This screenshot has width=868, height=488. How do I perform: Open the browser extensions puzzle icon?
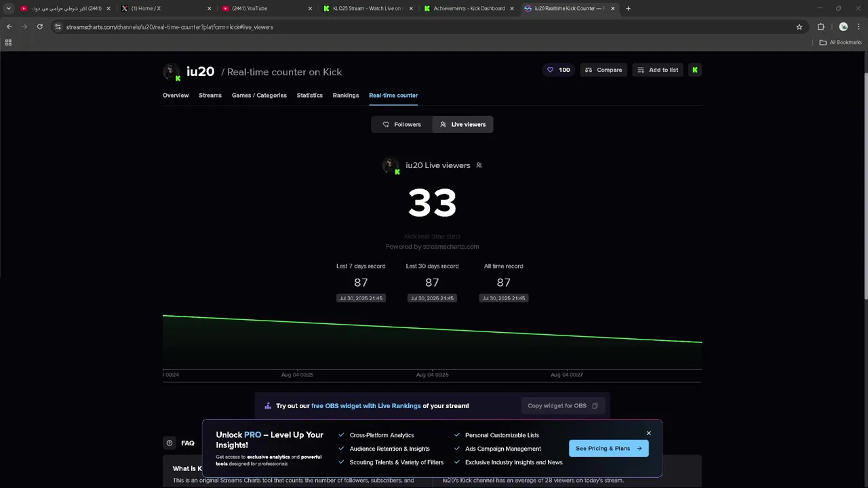click(x=821, y=26)
